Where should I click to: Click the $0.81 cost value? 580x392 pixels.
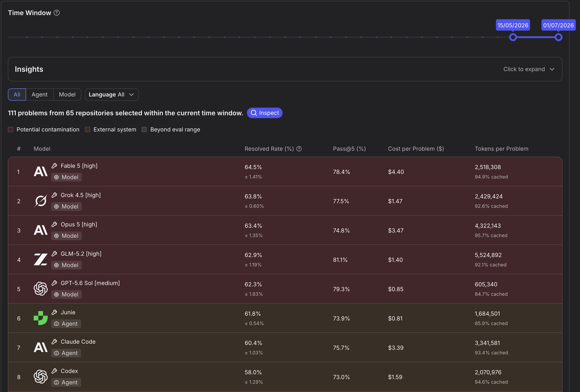395,318
